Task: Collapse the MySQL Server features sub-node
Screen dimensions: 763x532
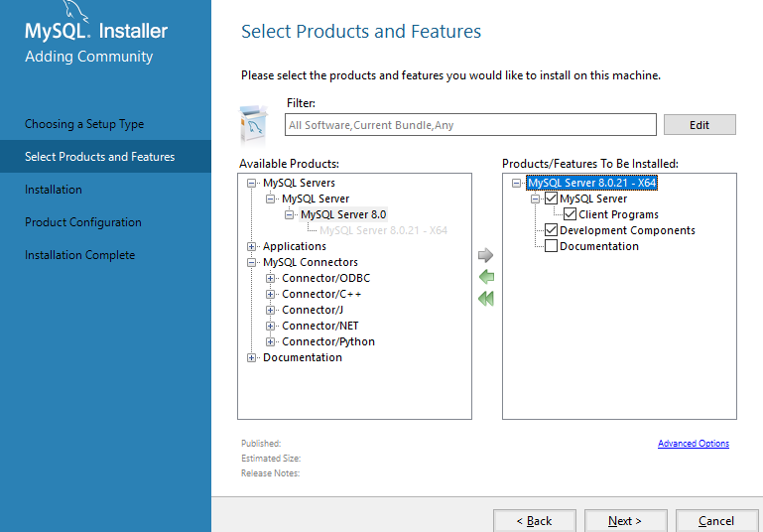Action: point(535,199)
